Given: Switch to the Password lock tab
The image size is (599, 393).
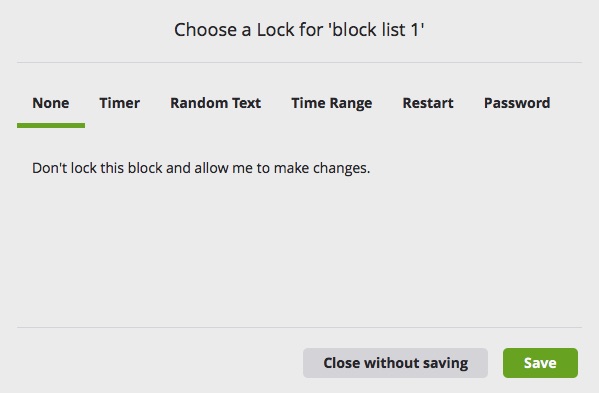Looking at the screenshot, I should point(517,103).
